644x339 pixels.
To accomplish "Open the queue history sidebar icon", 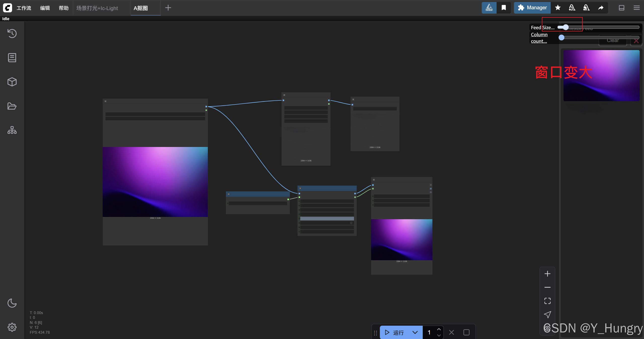I will 12,33.
